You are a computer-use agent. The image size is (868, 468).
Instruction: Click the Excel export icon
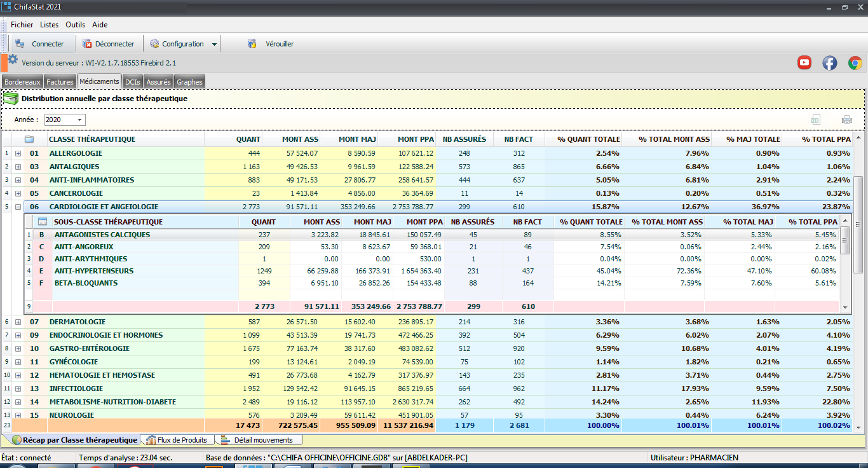click(x=815, y=120)
